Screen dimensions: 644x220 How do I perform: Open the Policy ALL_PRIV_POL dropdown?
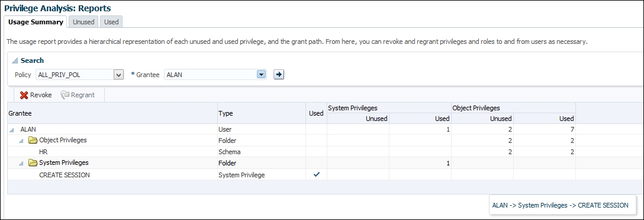point(118,75)
